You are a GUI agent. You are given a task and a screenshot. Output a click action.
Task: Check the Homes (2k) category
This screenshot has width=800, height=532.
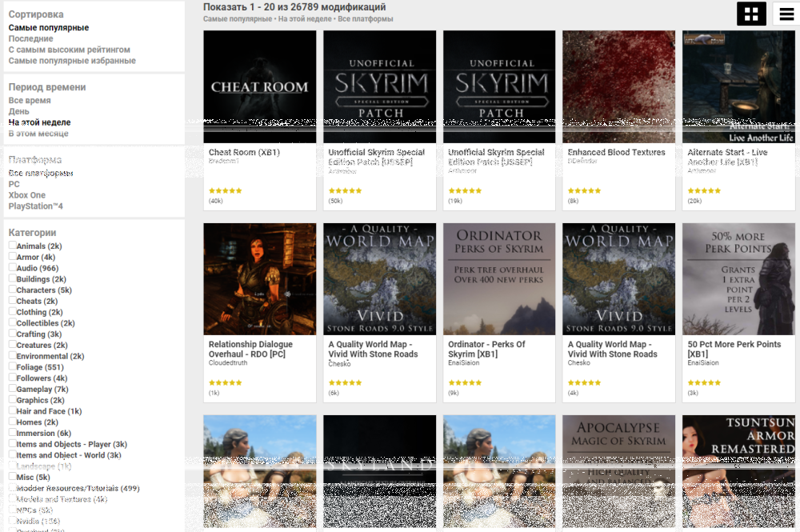[x=13, y=422]
